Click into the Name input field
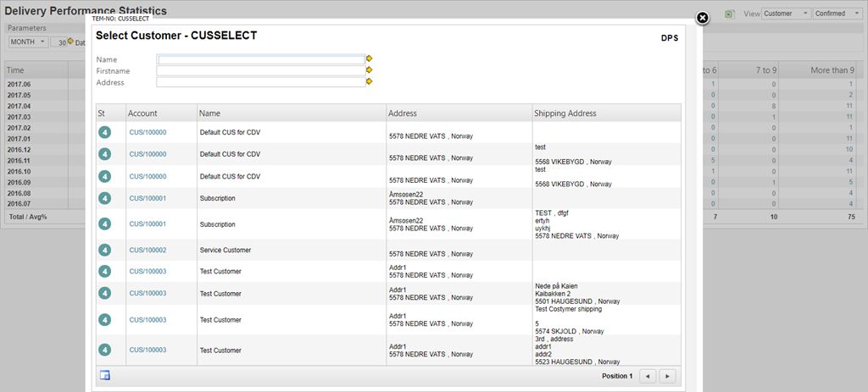The width and height of the screenshot is (868, 392). coord(260,59)
